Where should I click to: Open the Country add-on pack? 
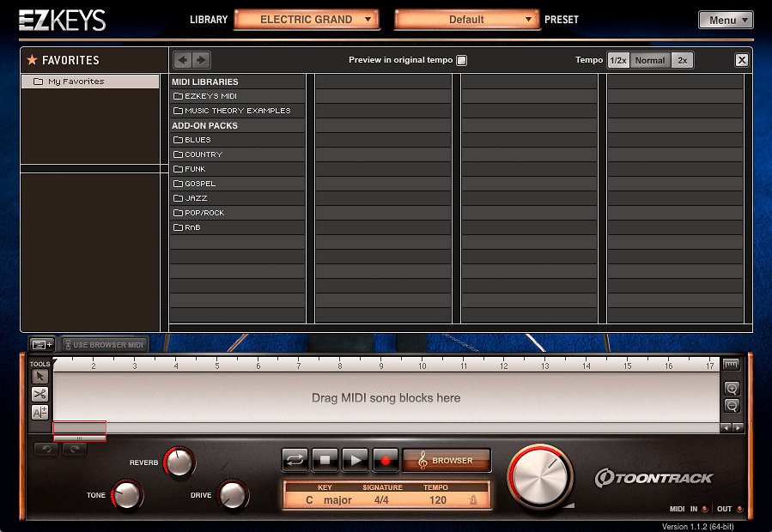pyautogui.click(x=237, y=154)
